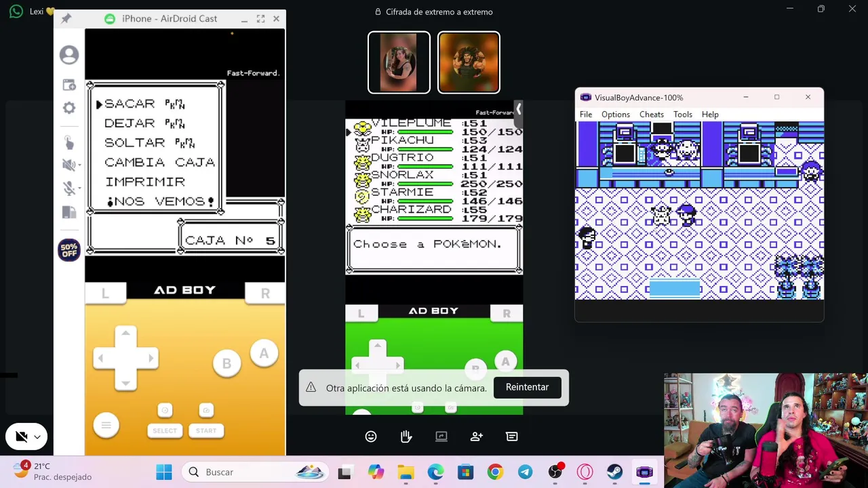Open OBS Studio from the taskbar

coord(555,472)
